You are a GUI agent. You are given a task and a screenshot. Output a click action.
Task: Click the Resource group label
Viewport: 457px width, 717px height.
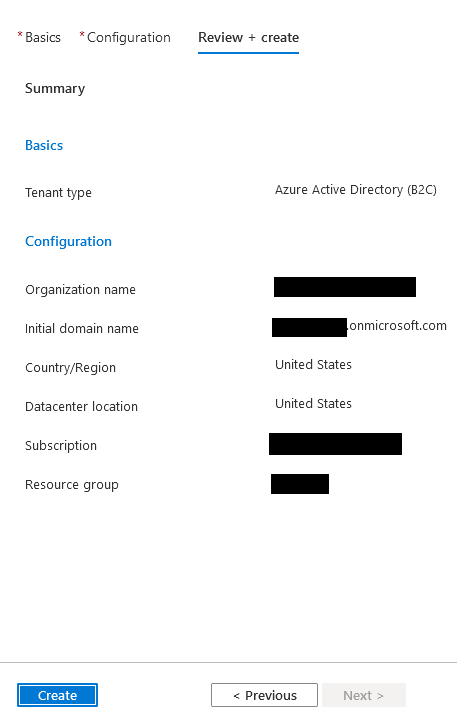pos(72,485)
